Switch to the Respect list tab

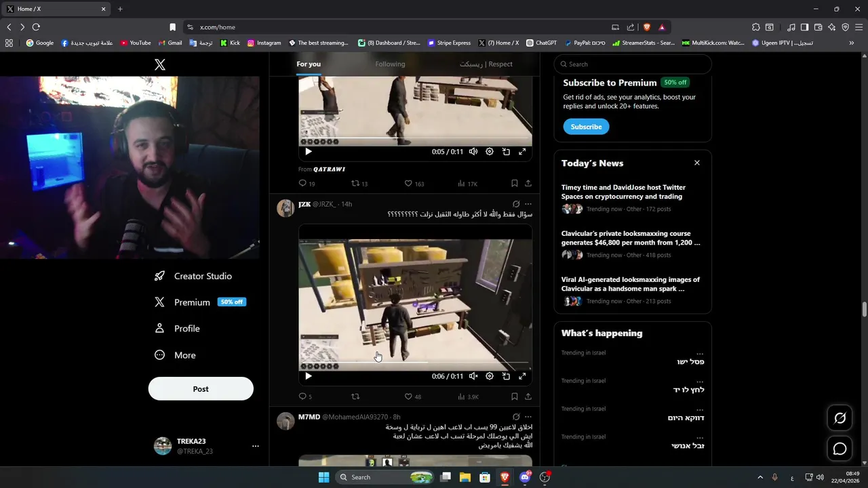486,64
